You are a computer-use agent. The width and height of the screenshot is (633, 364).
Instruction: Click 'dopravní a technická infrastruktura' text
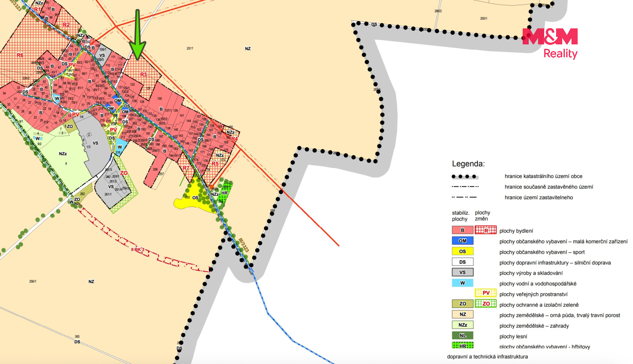(487, 357)
